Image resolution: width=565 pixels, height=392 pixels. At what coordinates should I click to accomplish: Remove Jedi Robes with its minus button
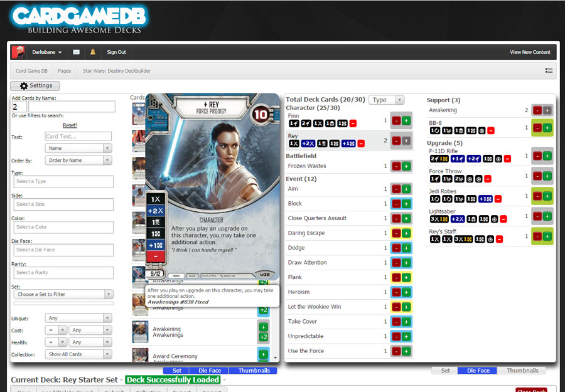pyautogui.click(x=537, y=196)
